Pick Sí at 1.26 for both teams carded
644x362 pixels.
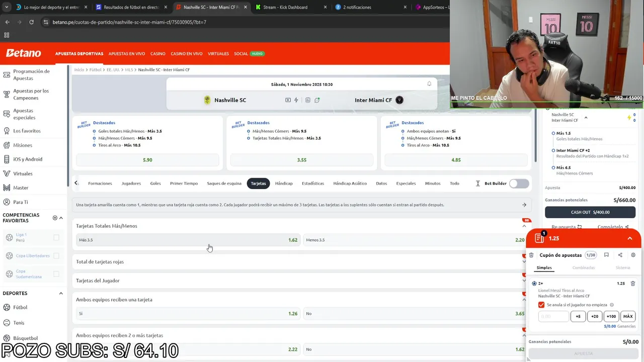[x=188, y=314]
